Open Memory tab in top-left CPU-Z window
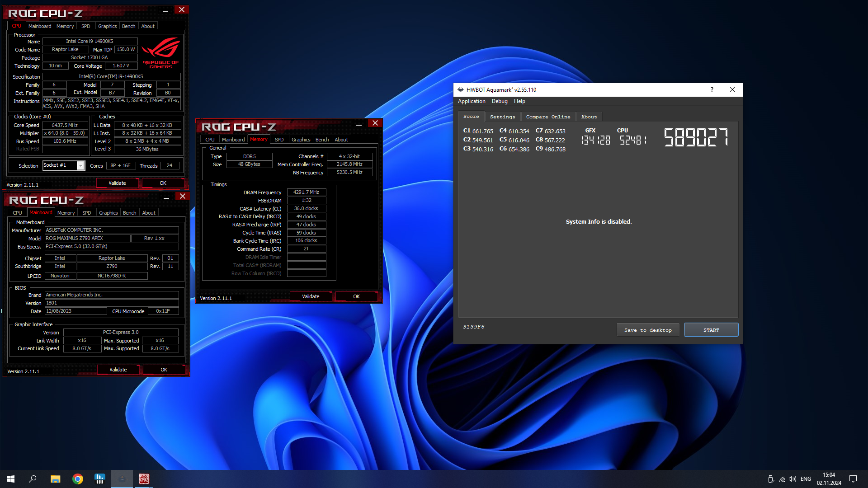 click(65, 26)
